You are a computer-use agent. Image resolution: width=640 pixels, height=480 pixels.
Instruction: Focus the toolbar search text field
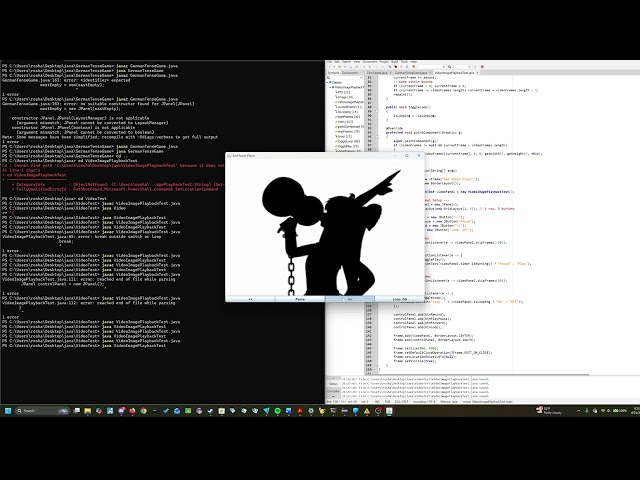(431, 67)
